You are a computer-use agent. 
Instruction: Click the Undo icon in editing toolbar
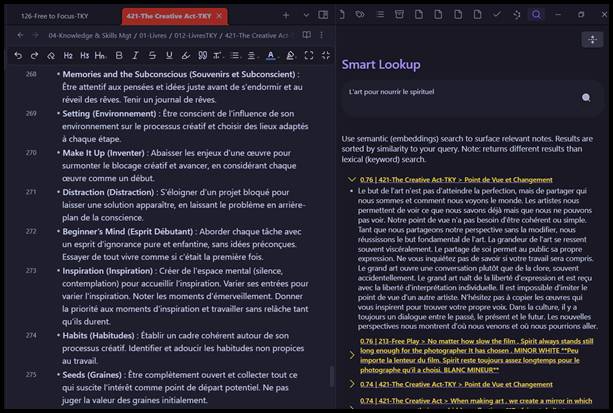point(19,55)
